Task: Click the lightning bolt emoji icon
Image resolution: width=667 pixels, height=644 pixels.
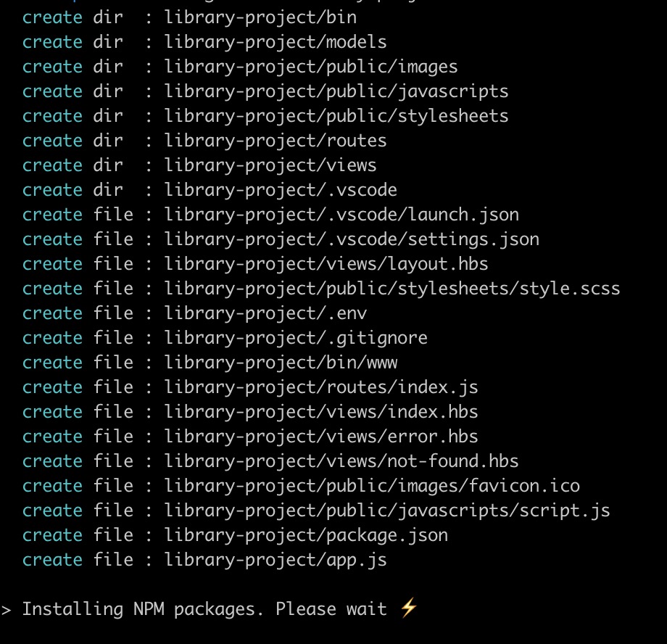Action: click(409, 608)
